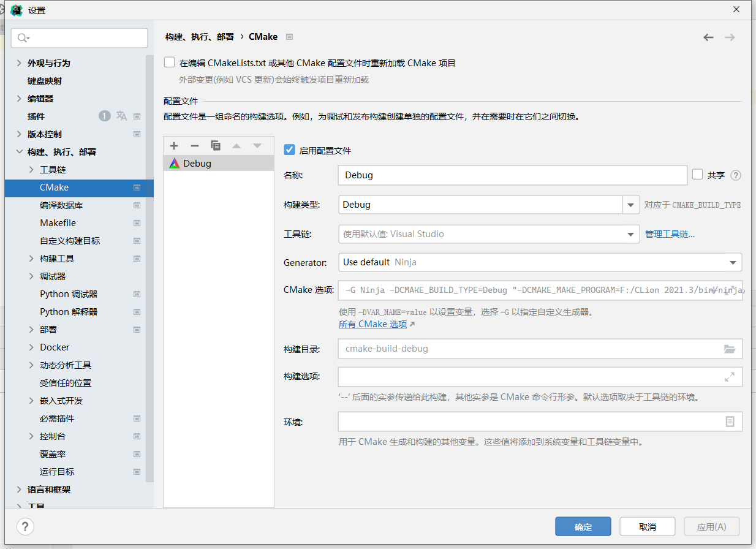Screen dimensions: 756x549
Task: Click the settings search field
Action: (x=79, y=37)
